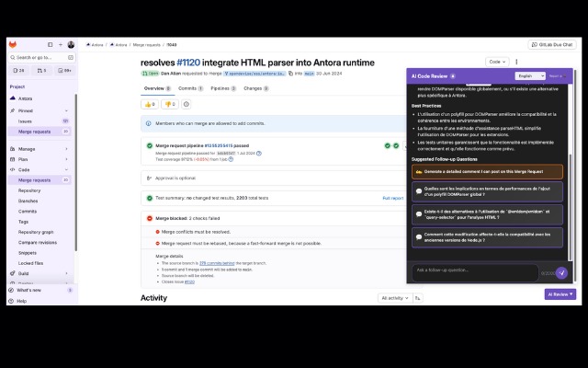The image size is (588, 368).
Task: Switch to the Commits tab
Action: coord(190,88)
